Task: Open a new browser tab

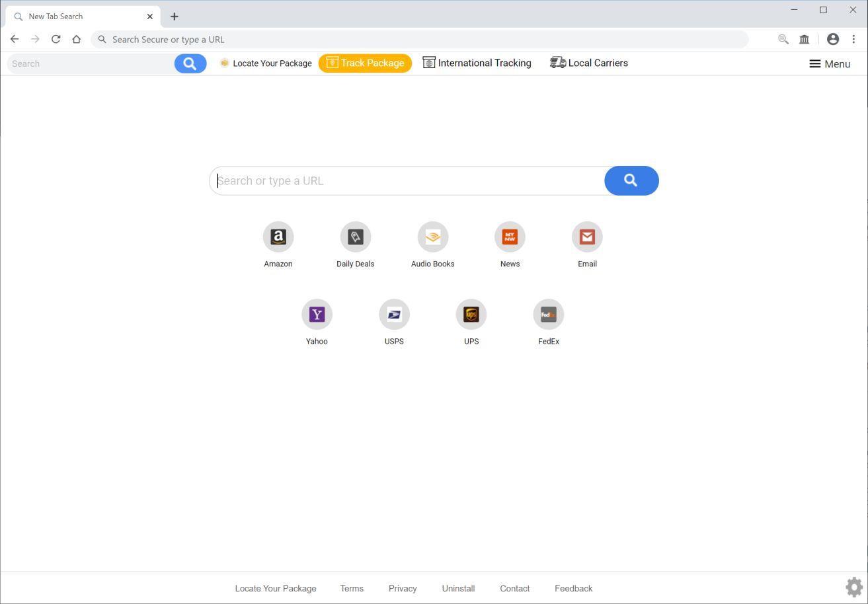Action: (x=175, y=16)
